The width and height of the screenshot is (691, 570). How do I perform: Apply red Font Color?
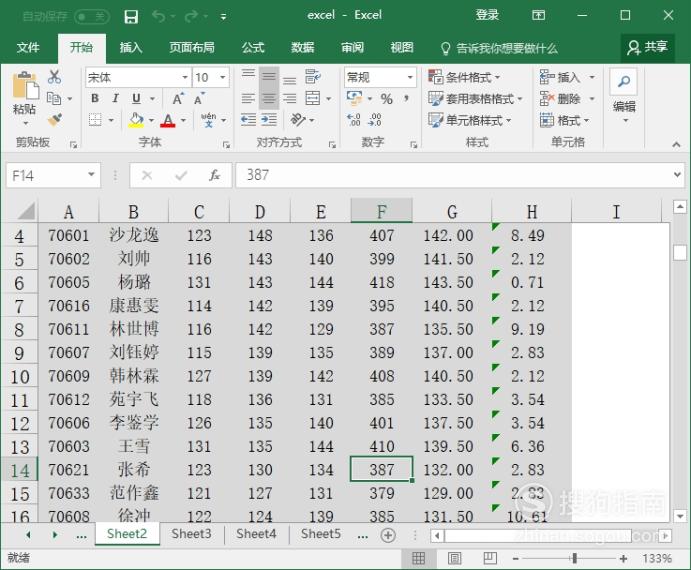[168, 120]
